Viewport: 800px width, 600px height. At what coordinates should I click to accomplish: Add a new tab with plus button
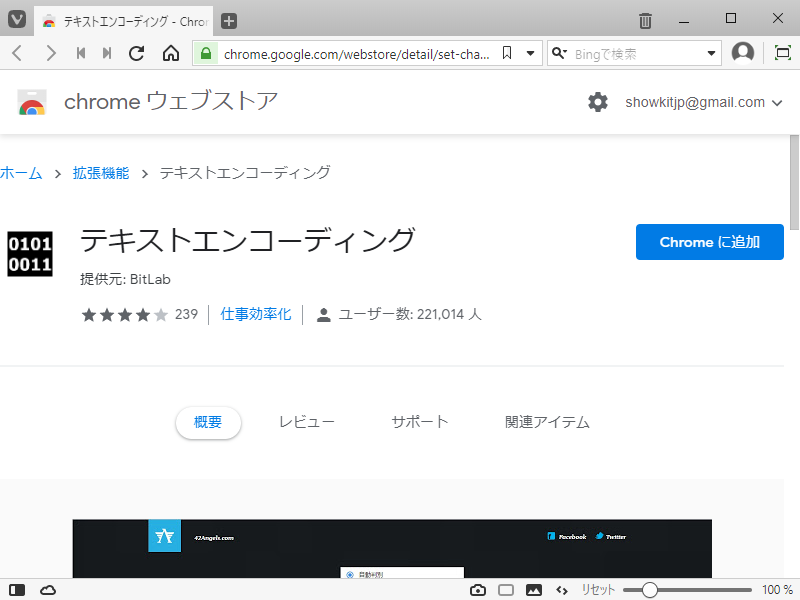point(229,21)
